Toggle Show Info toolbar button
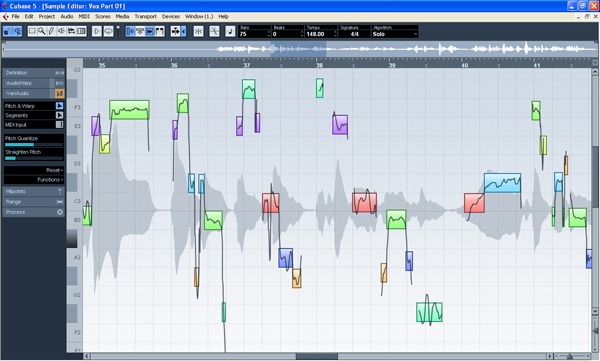 [130, 31]
